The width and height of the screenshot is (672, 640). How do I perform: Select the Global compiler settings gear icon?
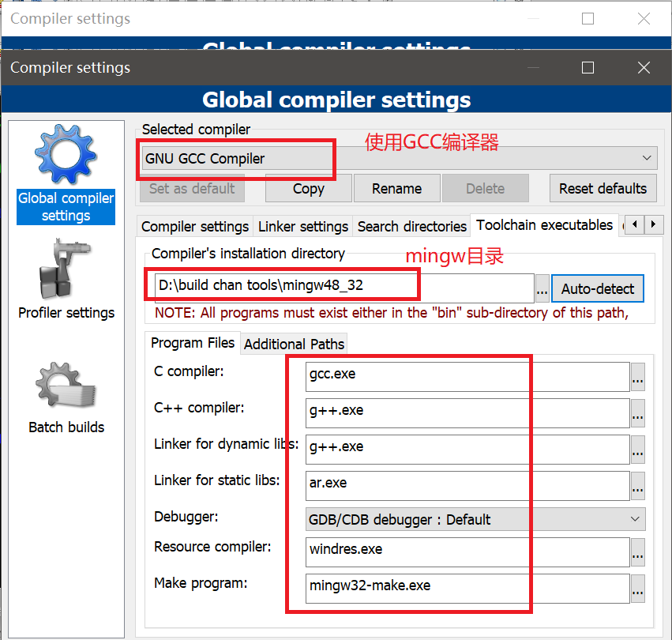[x=66, y=156]
